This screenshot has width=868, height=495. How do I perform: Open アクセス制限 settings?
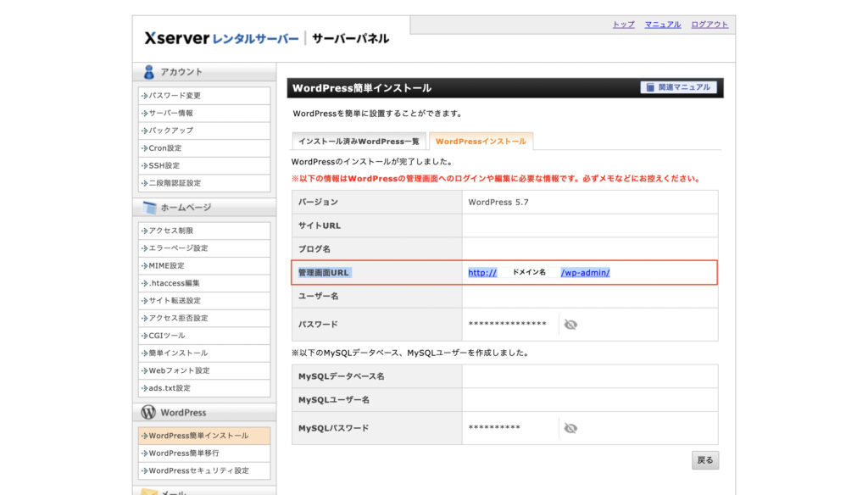click(203, 231)
